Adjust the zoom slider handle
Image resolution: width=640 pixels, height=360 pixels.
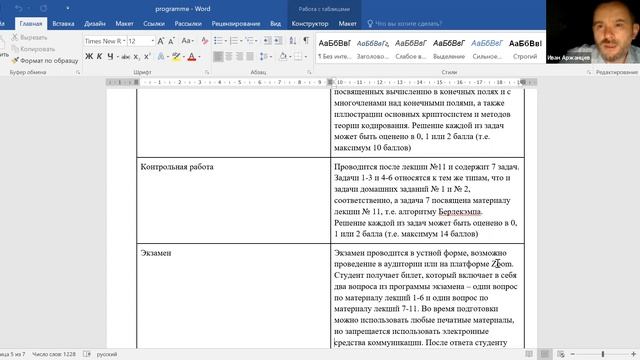(602, 354)
